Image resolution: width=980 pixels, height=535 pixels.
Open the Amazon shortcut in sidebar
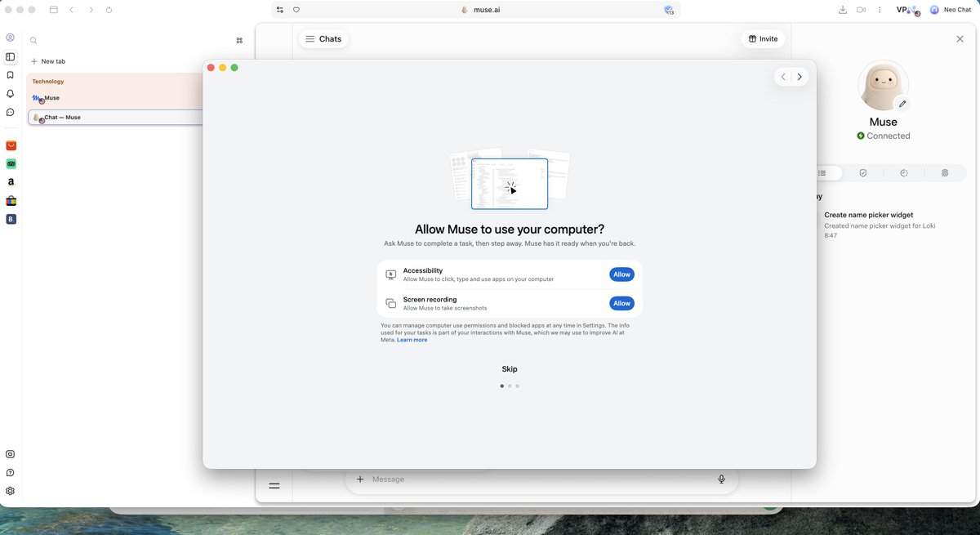(11, 182)
